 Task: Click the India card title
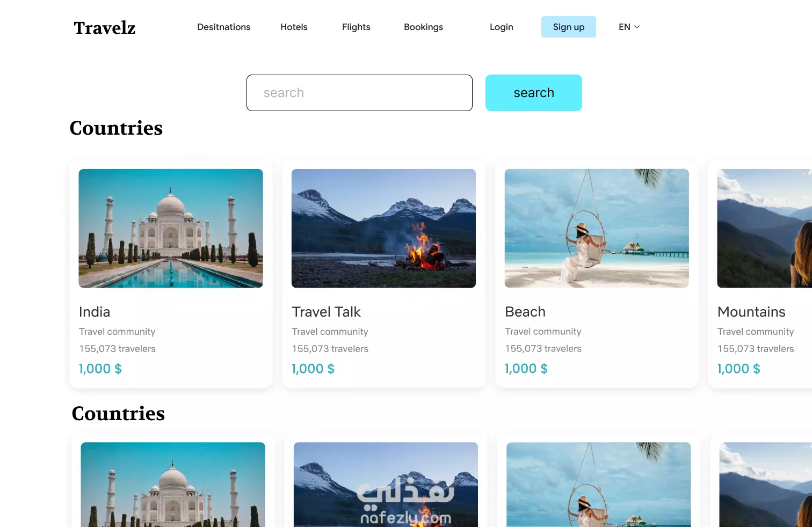95,312
